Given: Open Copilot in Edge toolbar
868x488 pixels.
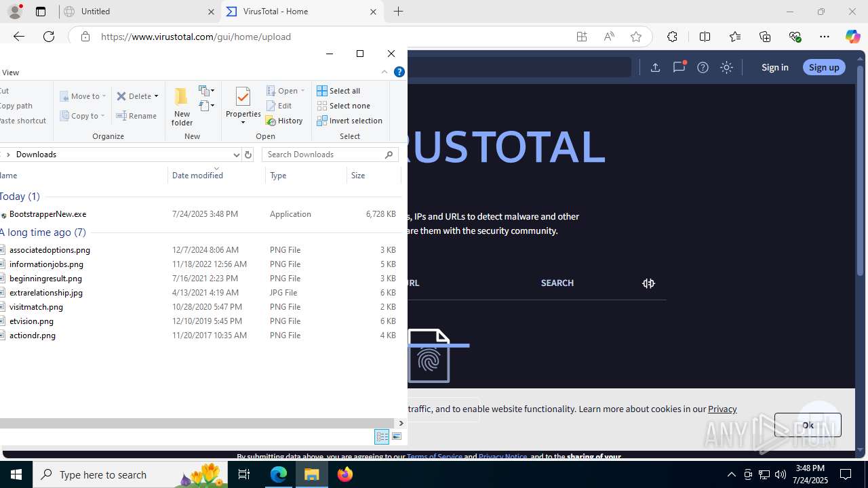Looking at the screenshot, I should [x=852, y=37].
